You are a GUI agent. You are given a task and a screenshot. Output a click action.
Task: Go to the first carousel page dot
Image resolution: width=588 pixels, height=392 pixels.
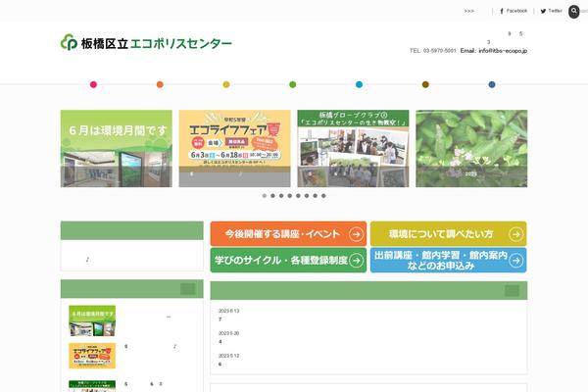point(265,196)
